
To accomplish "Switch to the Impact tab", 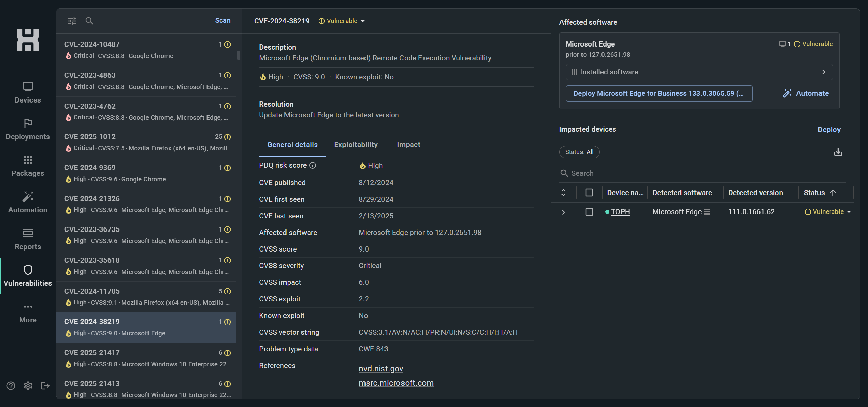I will pos(409,145).
